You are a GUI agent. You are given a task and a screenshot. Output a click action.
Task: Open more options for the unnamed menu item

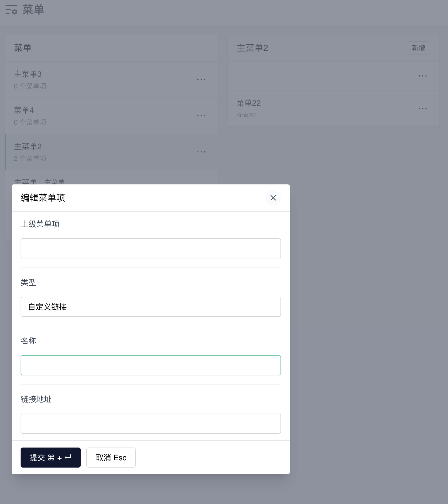[x=422, y=76]
